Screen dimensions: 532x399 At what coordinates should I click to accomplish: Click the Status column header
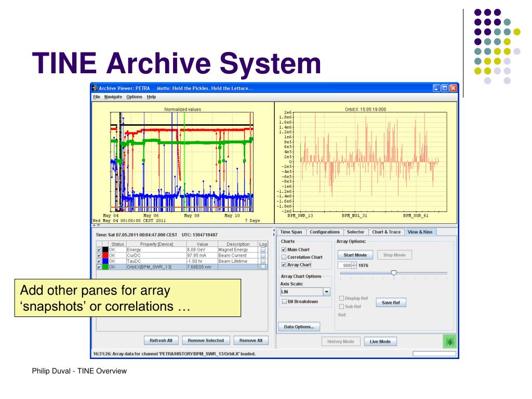(117, 244)
